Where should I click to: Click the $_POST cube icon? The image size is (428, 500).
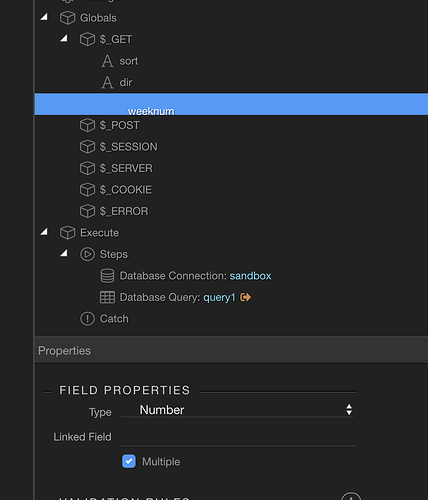tap(87, 125)
